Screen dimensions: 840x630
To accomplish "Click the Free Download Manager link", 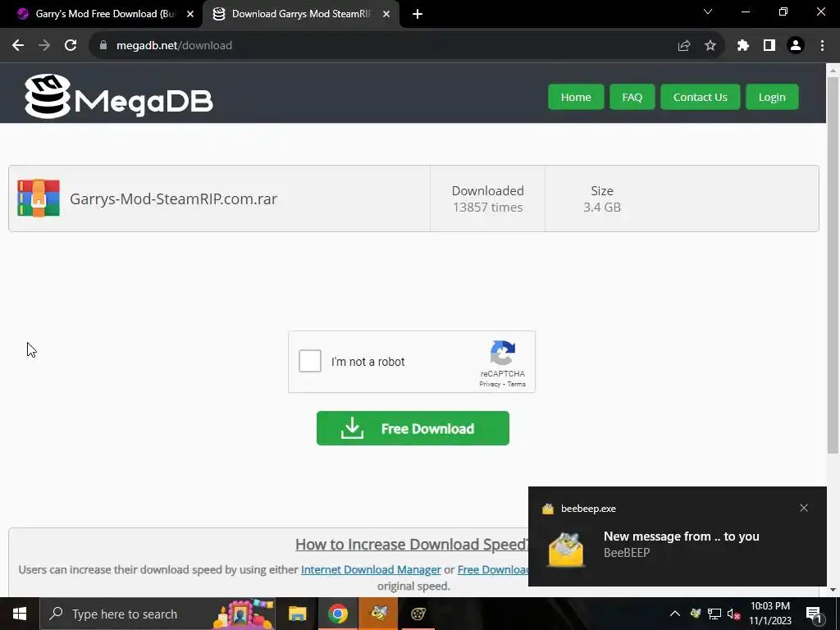I will pyautogui.click(x=493, y=569).
